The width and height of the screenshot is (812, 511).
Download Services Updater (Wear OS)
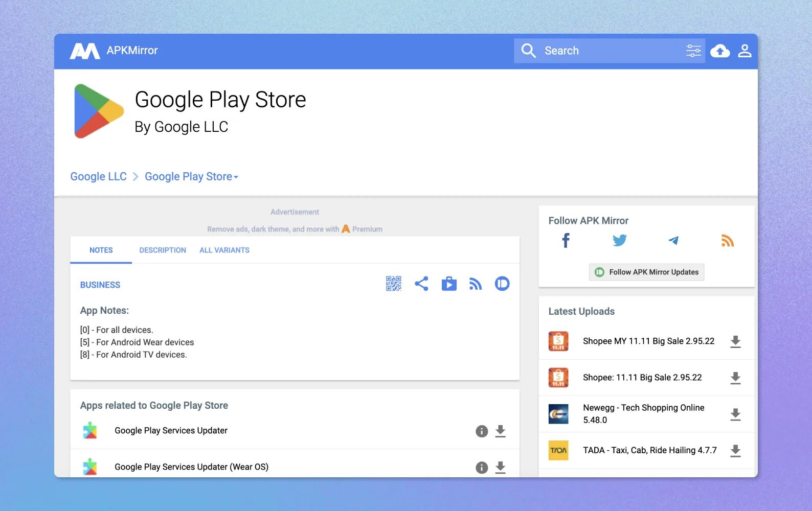point(501,468)
